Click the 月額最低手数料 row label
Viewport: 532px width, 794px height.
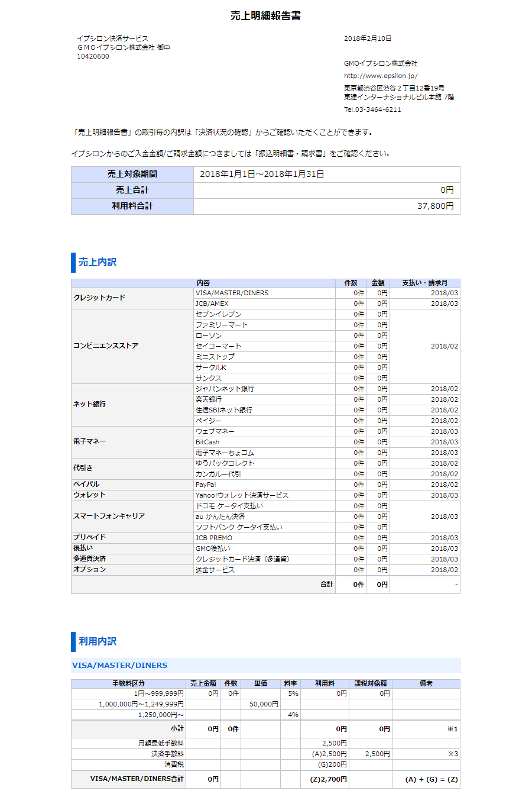[x=161, y=743]
